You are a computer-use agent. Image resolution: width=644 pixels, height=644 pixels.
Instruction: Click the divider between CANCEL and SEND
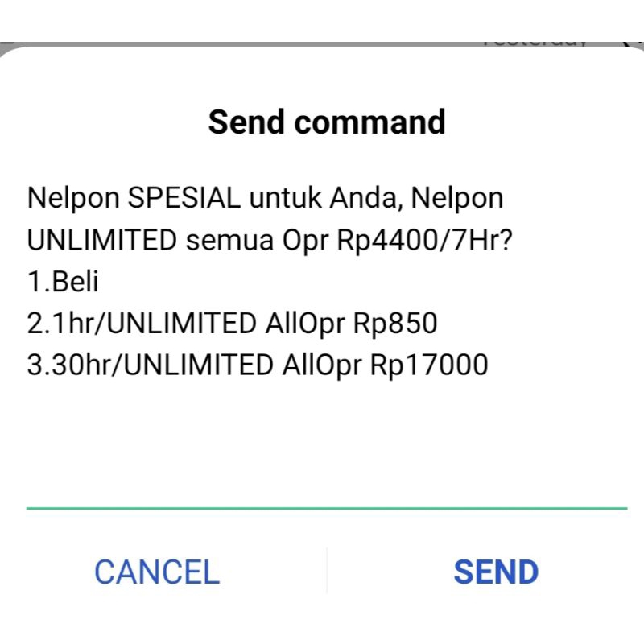point(327,572)
